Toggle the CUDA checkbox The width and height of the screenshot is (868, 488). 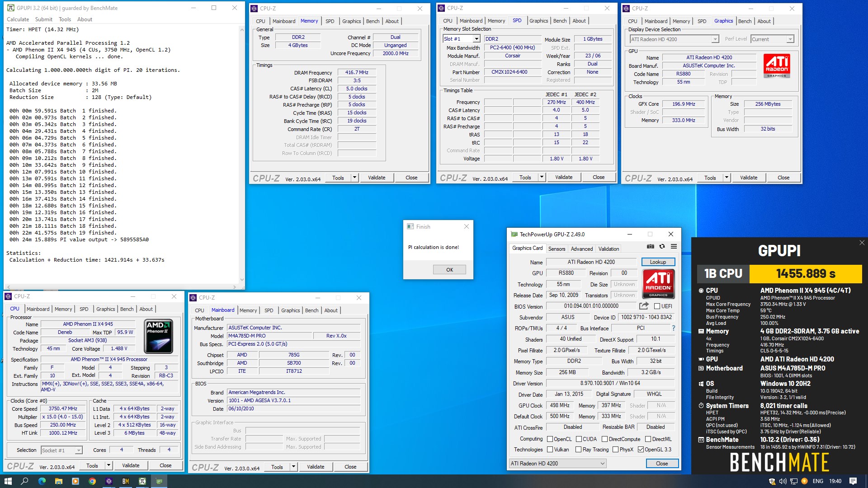coord(579,439)
